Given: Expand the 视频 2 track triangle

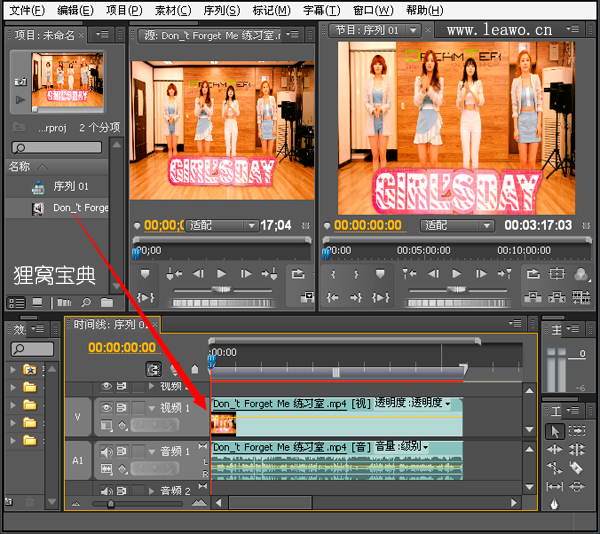Looking at the screenshot, I should coord(152,386).
